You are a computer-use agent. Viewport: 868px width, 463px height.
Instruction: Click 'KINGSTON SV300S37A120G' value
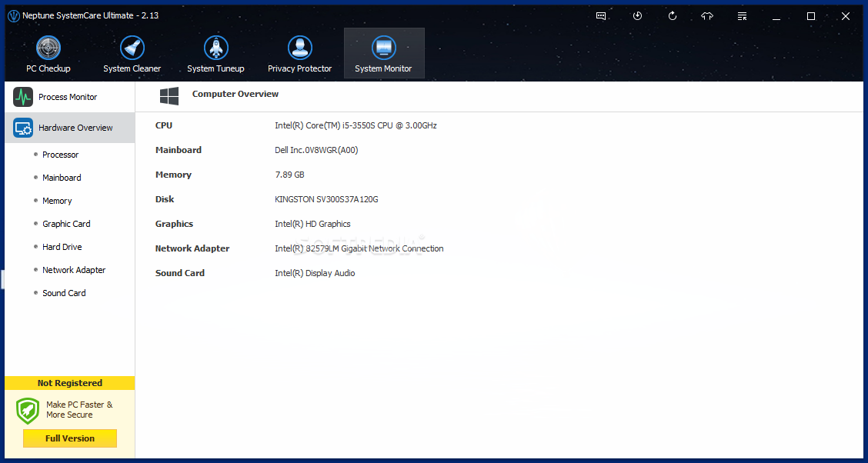(x=326, y=199)
